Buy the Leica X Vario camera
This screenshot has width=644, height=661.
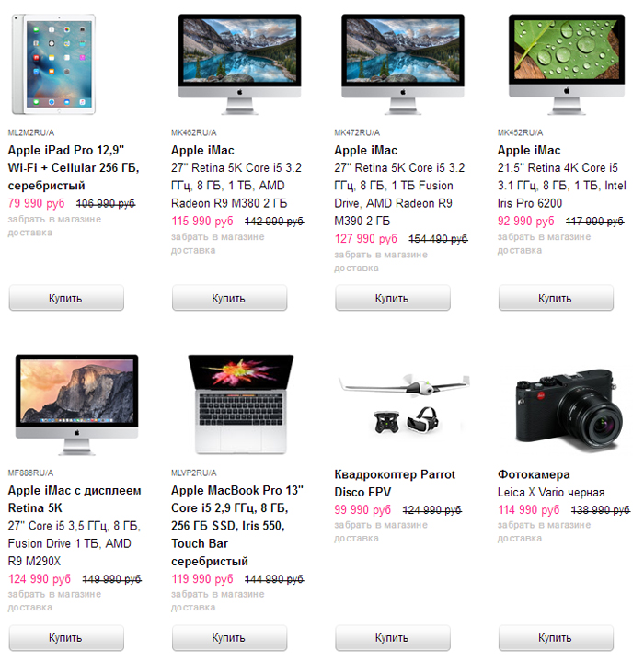tap(557, 638)
